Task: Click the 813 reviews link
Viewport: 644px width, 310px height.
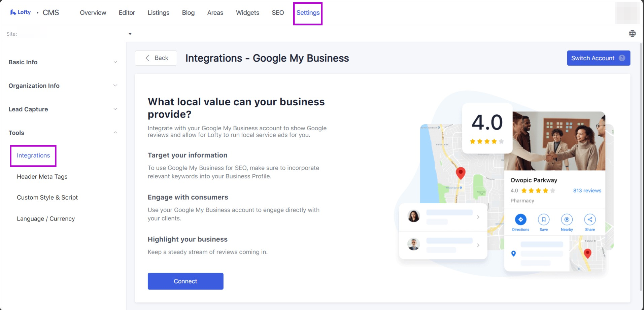Action: 587,191
